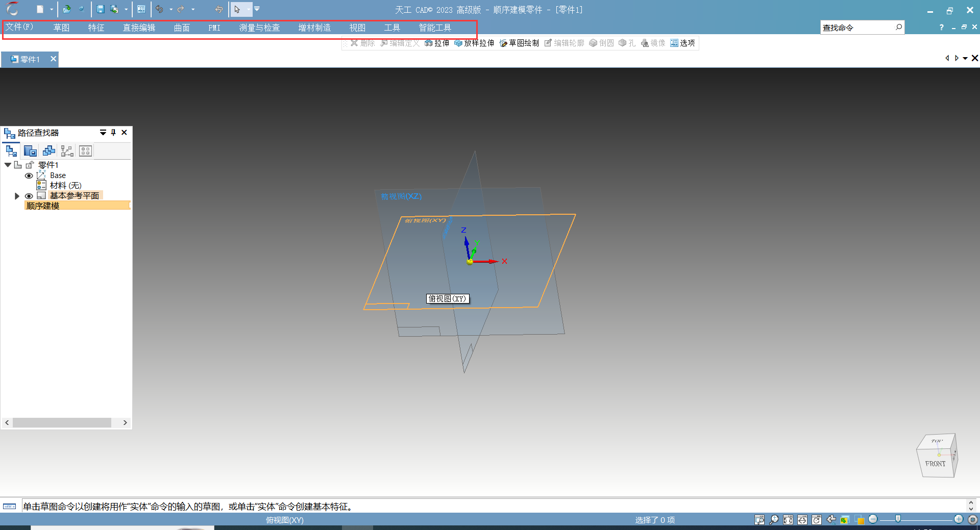This screenshot has width=980, height=530.
Task: Click the Save icon in quick access toolbar
Action: pos(101,9)
